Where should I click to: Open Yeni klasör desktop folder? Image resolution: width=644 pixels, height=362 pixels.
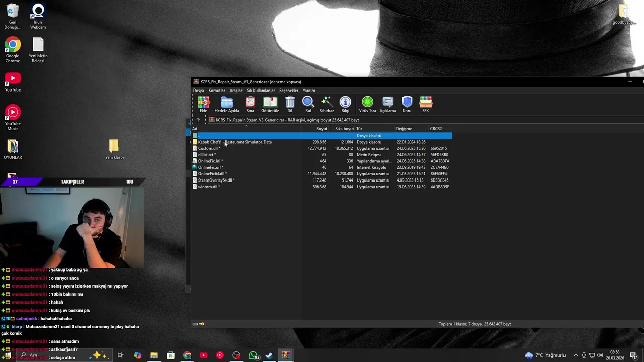(114, 149)
